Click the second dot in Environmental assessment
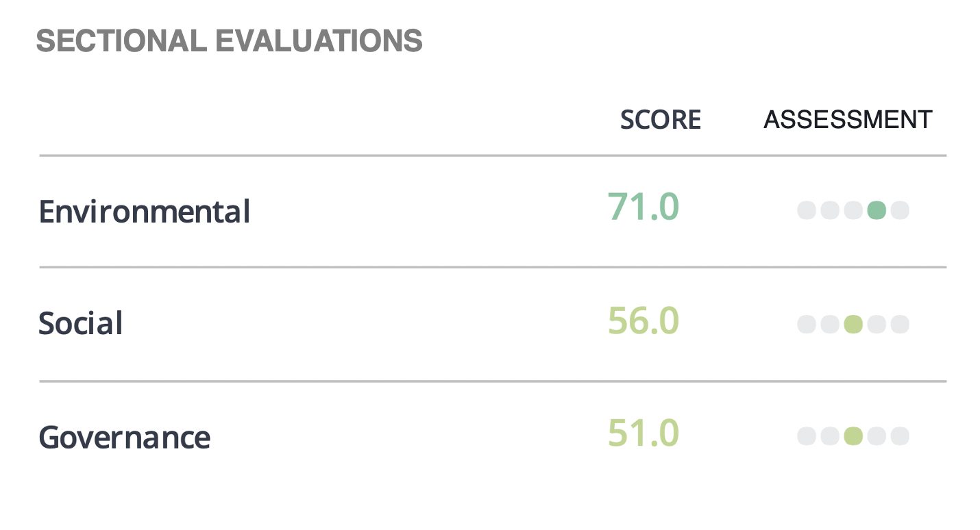This screenshot has height=530, width=980. point(830,210)
